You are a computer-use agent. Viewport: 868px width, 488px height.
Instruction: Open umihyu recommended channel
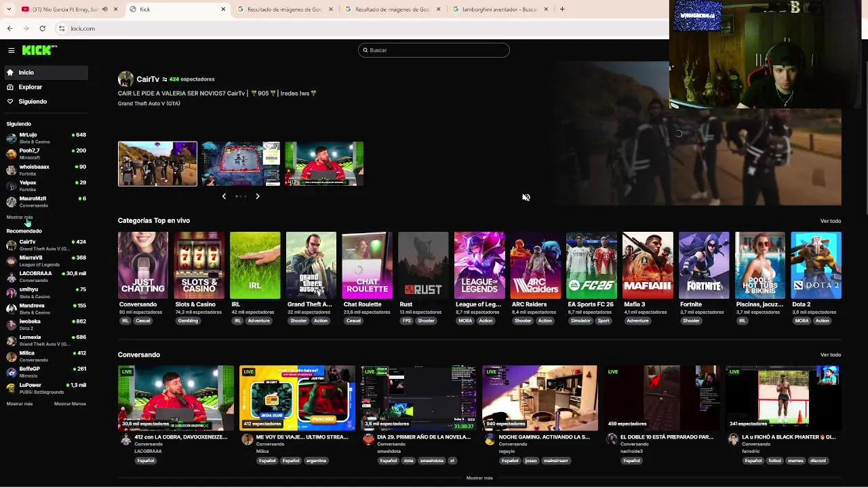pos(45,293)
